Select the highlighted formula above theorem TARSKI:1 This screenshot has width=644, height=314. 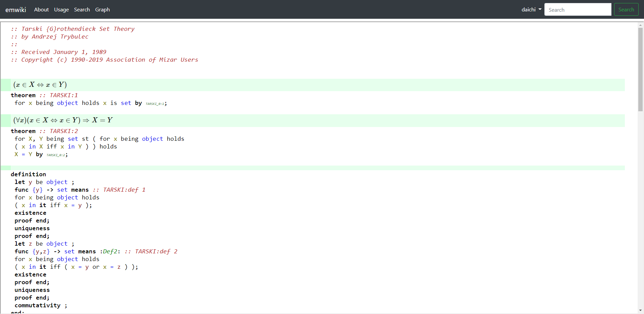pyautogui.click(x=40, y=84)
